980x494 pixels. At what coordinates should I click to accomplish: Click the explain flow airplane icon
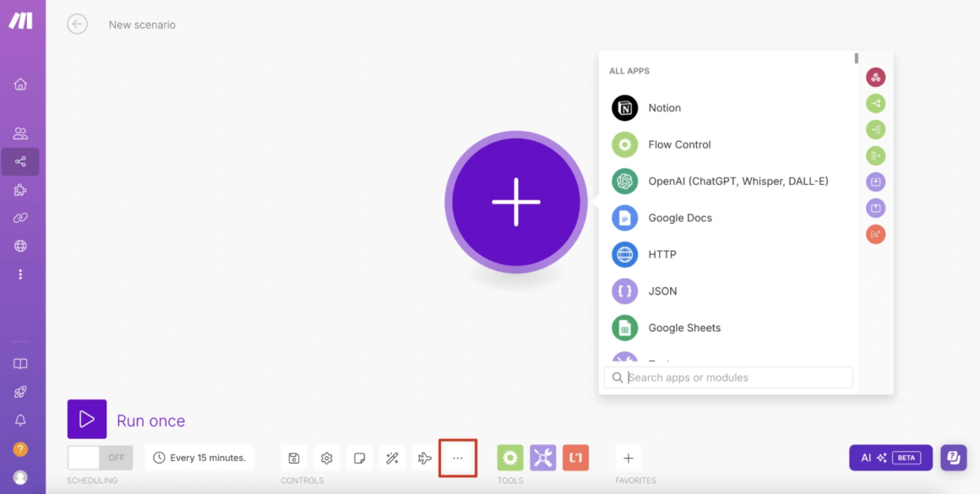click(x=425, y=458)
